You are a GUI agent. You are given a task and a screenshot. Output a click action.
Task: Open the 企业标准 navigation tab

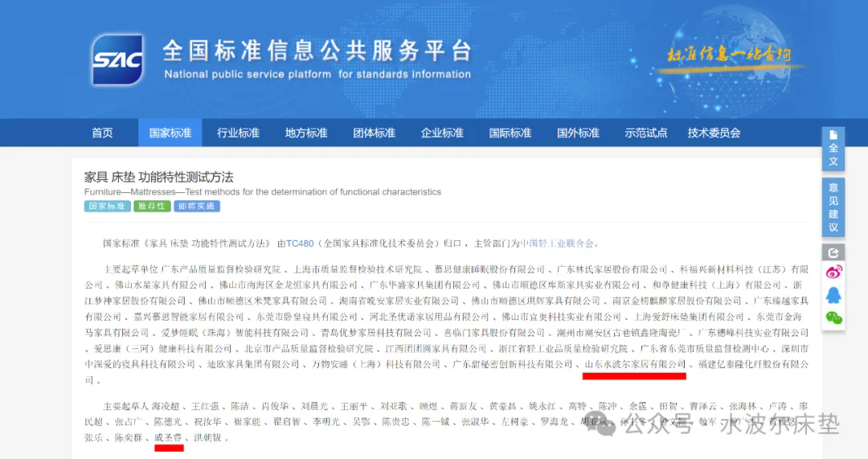click(442, 133)
